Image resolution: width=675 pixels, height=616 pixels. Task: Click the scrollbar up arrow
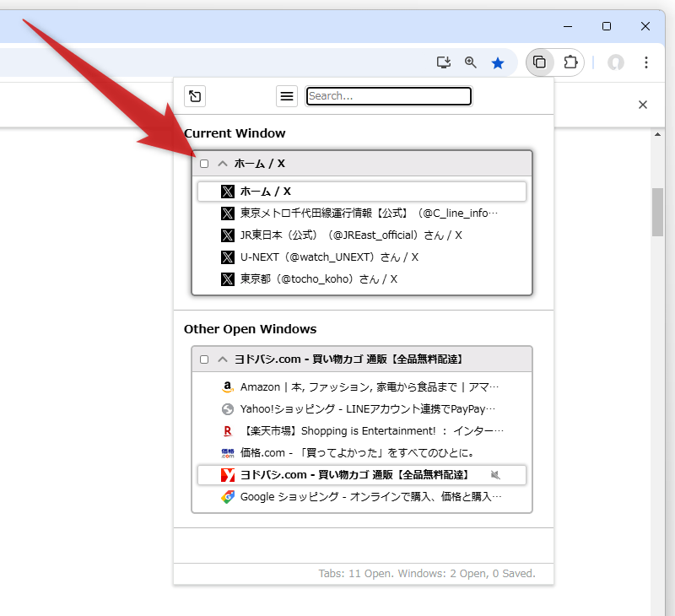(x=657, y=134)
